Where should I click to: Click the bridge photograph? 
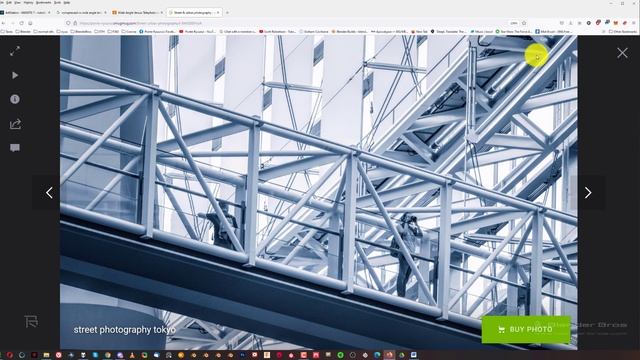click(x=318, y=192)
